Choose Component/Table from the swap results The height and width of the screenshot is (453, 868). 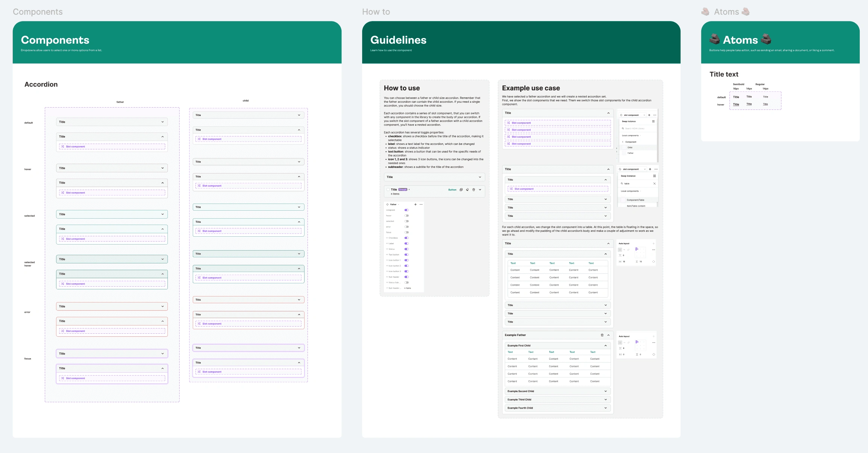635,200
